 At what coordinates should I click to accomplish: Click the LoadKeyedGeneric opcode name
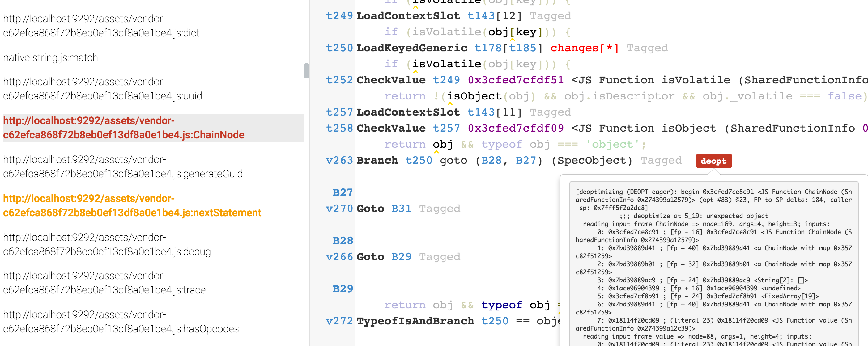412,48
